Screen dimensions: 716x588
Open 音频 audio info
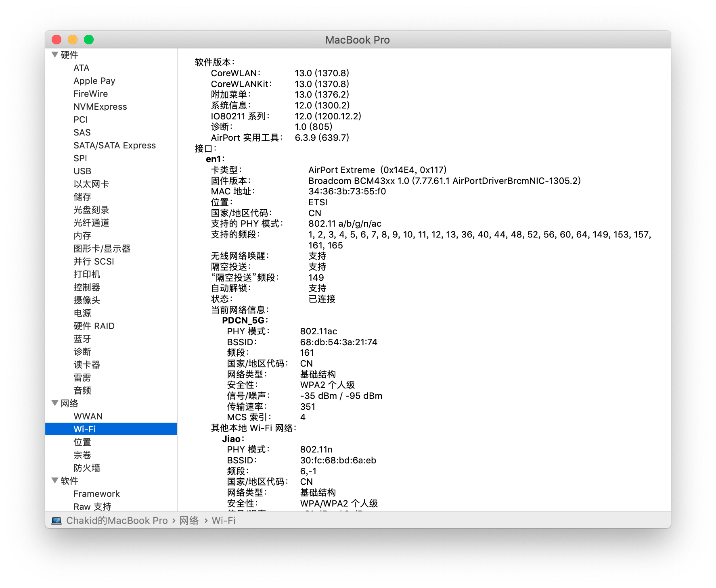tap(82, 390)
